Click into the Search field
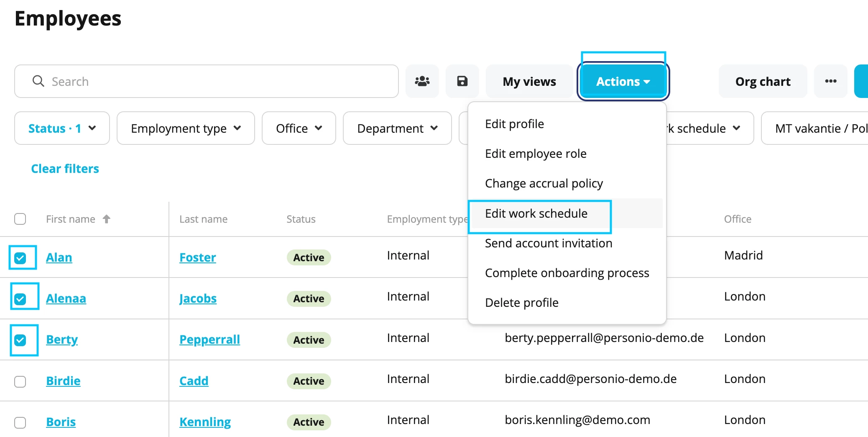This screenshot has width=868, height=437. point(207,81)
